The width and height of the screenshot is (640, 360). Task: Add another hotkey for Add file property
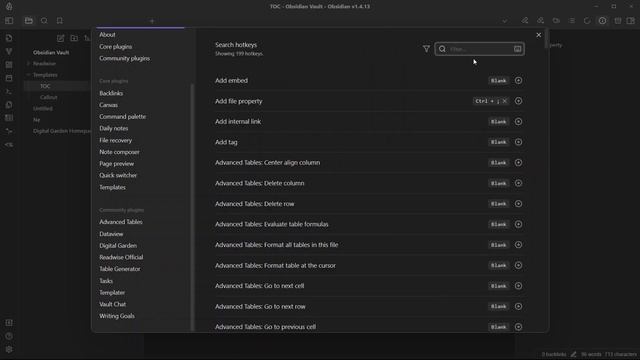point(518,101)
